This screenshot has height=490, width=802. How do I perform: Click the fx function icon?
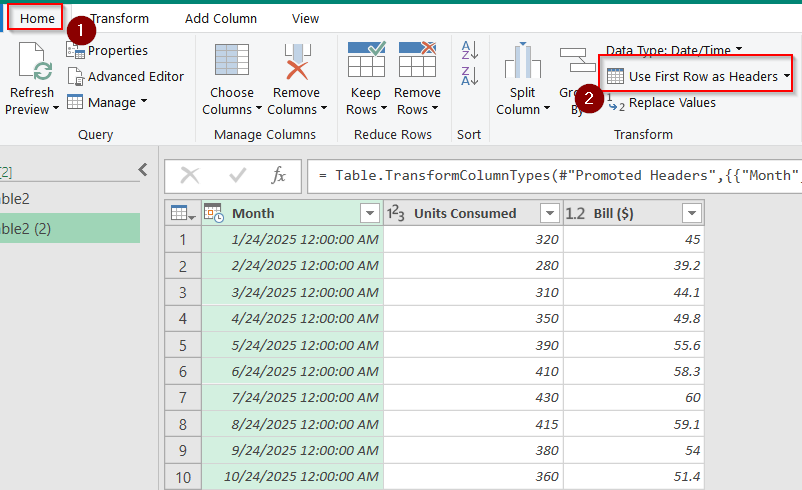click(278, 175)
